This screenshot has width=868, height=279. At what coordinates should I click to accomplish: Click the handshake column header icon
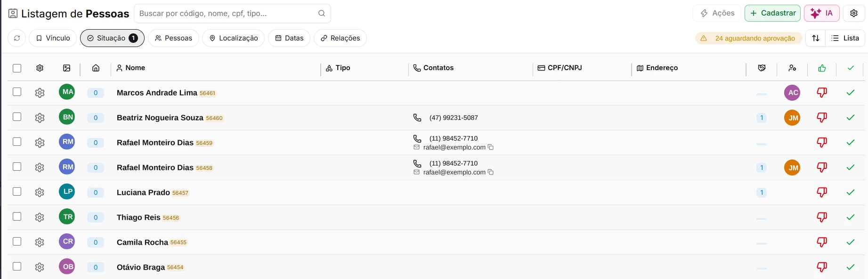point(762,68)
